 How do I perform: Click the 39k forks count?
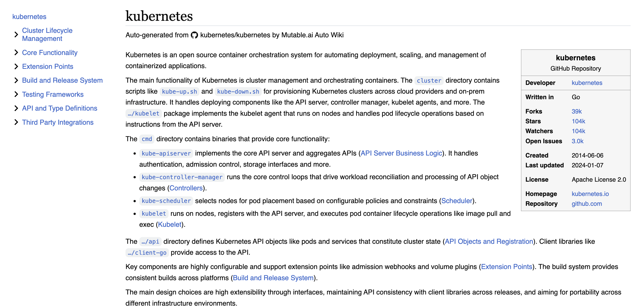pos(576,111)
